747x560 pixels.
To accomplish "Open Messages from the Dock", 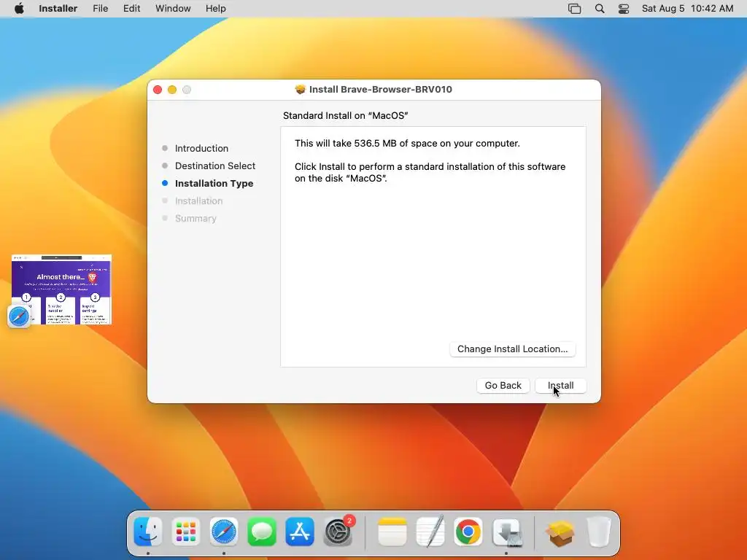I will pos(262,532).
